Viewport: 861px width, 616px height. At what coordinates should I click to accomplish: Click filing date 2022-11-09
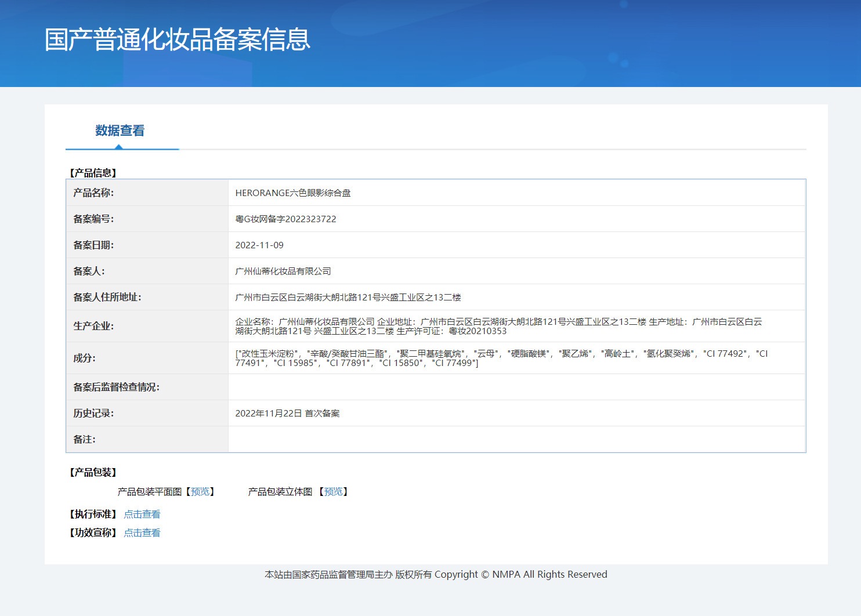pos(259,245)
